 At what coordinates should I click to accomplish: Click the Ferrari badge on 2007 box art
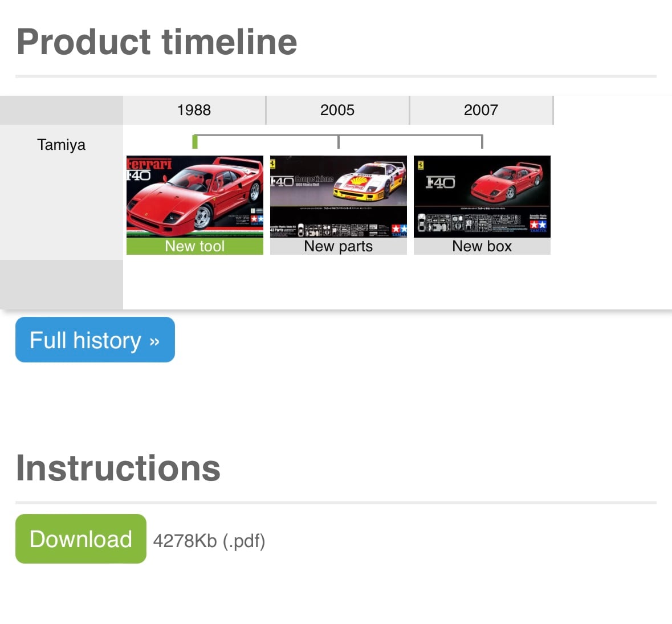tap(421, 165)
